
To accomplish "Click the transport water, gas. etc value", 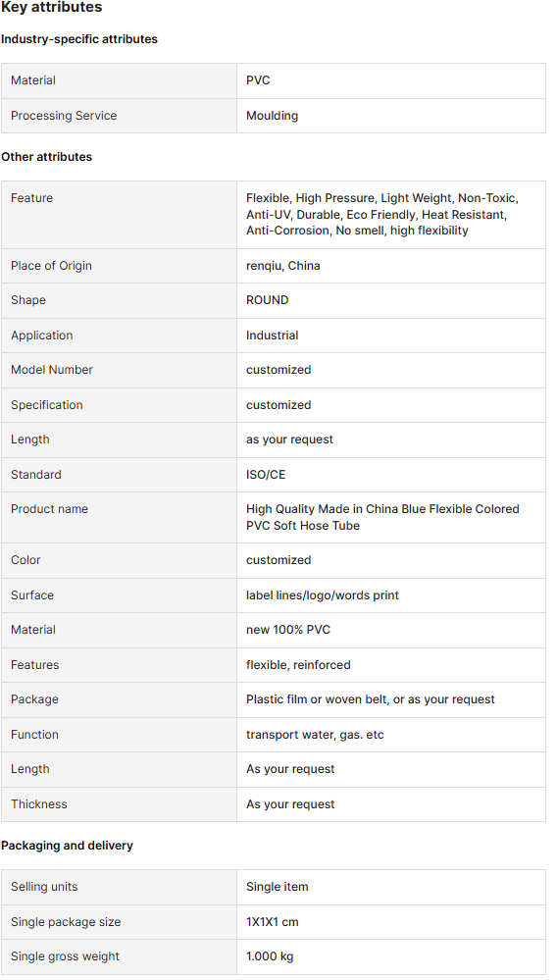I will [315, 735].
